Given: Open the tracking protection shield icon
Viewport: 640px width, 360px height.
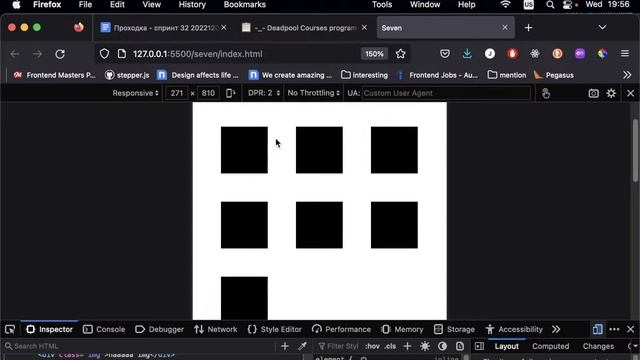Looking at the screenshot, I should (x=104, y=54).
